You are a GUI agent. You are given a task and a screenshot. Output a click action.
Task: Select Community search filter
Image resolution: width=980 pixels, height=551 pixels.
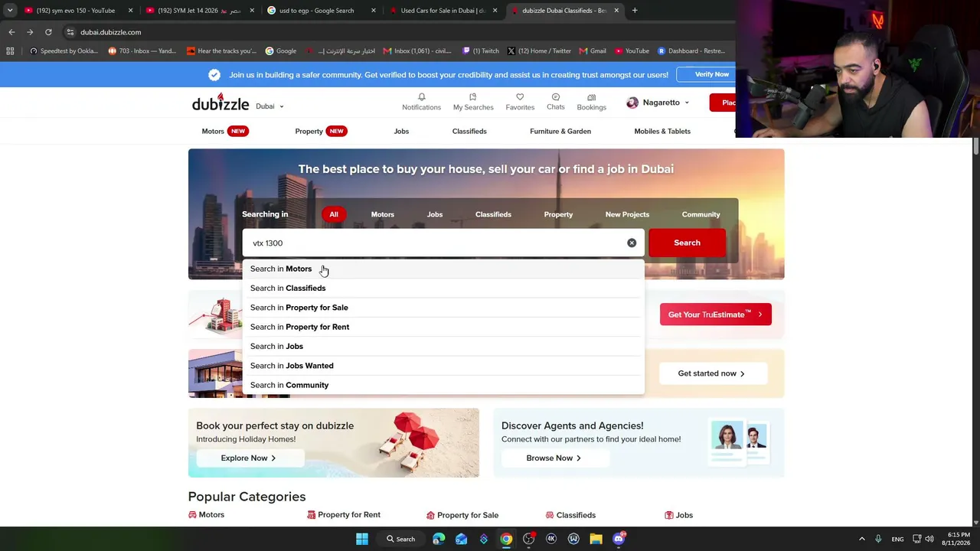tap(701, 214)
